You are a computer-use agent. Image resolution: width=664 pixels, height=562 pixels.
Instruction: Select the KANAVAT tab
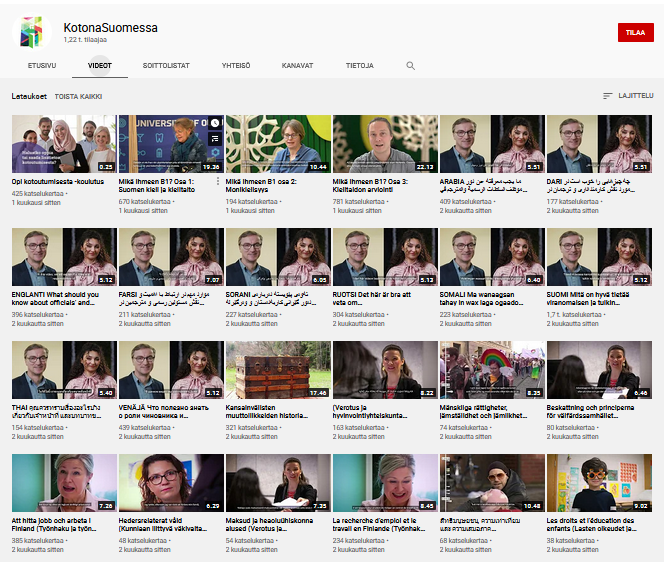(297, 66)
